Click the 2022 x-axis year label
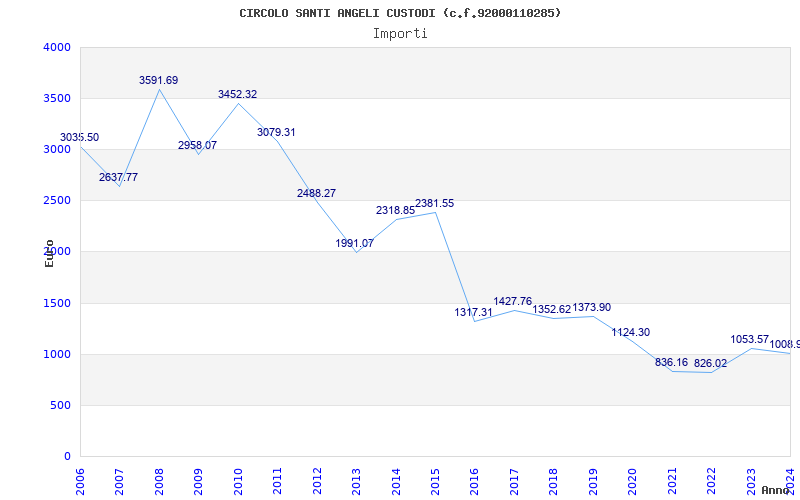 [x=711, y=481]
